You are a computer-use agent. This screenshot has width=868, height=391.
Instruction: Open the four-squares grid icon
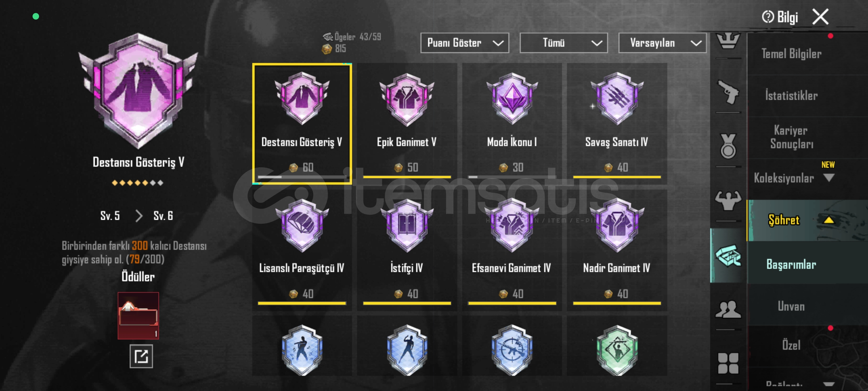(x=728, y=363)
